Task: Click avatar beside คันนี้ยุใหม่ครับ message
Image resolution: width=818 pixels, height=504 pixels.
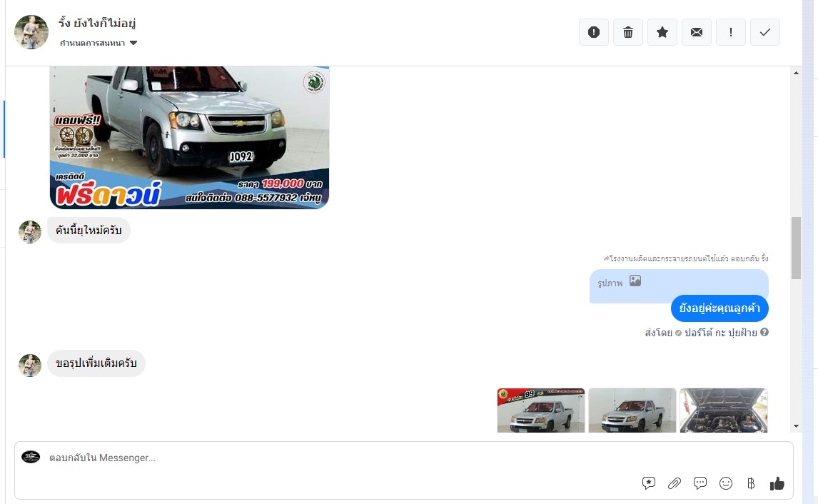Action: (30, 231)
